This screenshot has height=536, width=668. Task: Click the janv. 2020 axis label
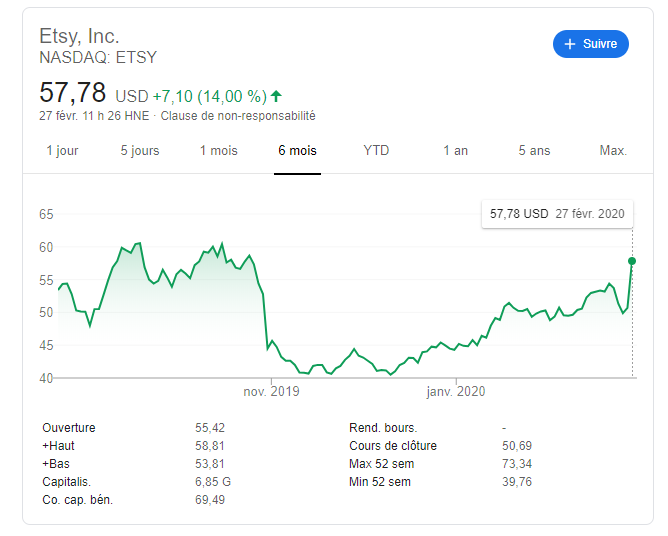pos(456,391)
